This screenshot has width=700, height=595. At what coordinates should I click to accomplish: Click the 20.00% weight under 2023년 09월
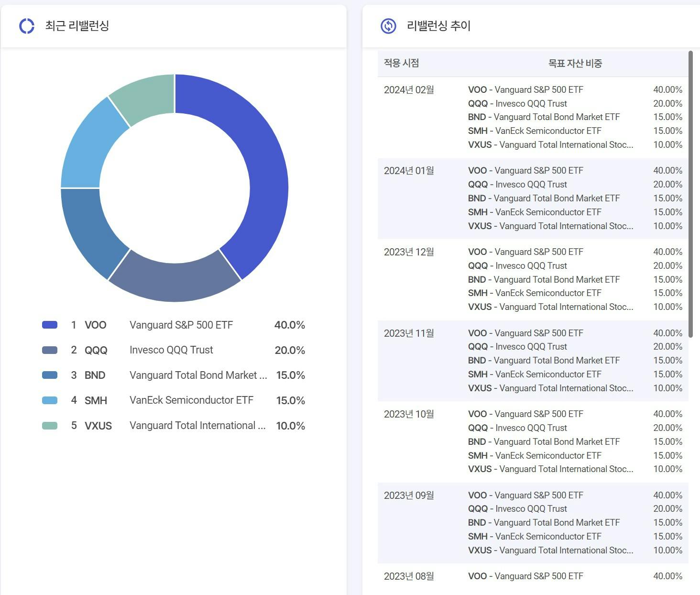(668, 509)
